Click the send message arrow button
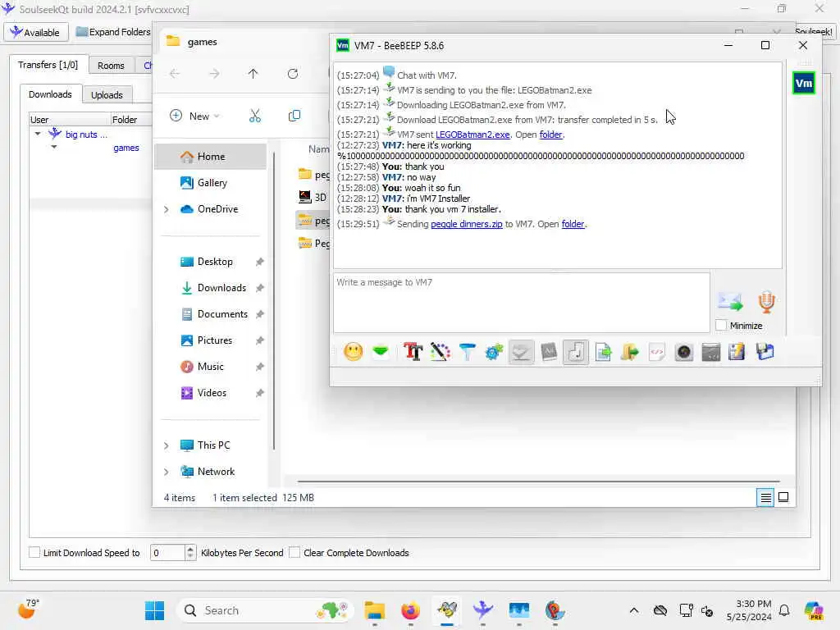The height and width of the screenshot is (630, 840). 731,302
